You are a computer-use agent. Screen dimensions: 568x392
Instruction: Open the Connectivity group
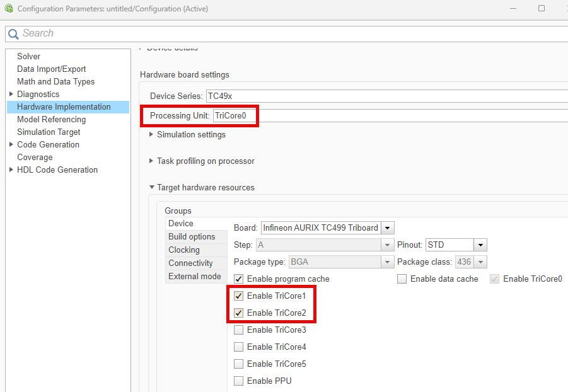click(190, 263)
